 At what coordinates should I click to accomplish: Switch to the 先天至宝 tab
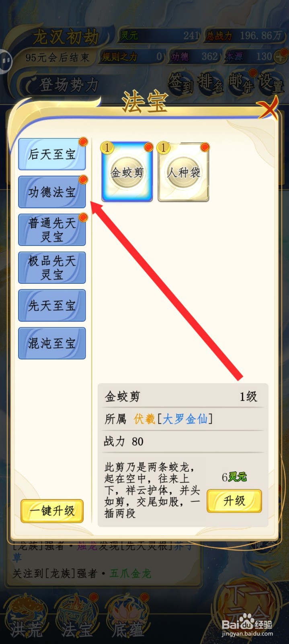[x=52, y=305]
